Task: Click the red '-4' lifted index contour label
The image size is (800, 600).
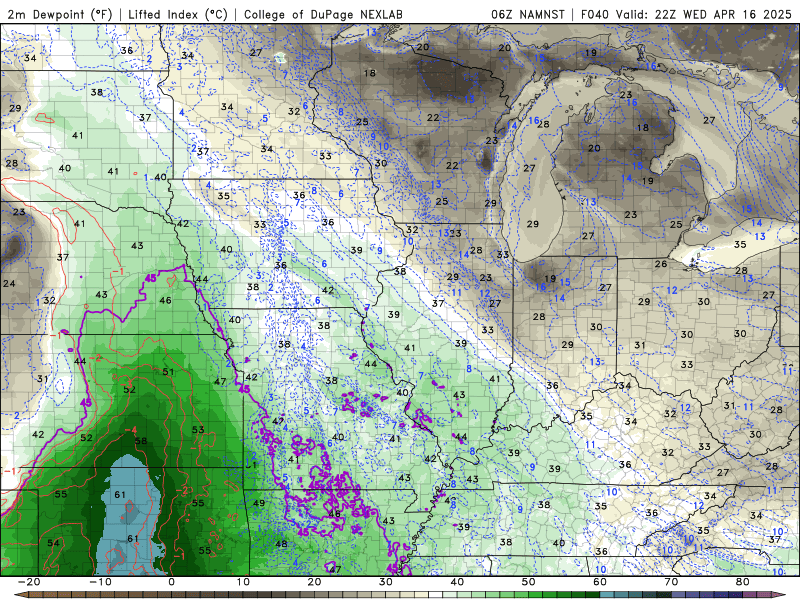Action: (x=131, y=430)
